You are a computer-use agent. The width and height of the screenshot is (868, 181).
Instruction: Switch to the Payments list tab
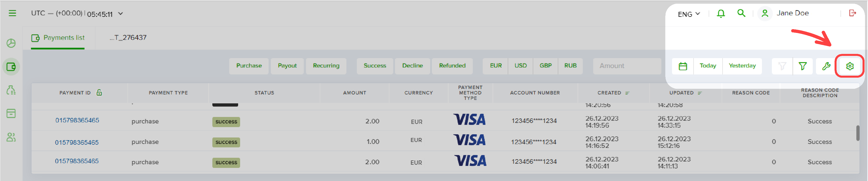pyautogui.click(x=58, y=38)
